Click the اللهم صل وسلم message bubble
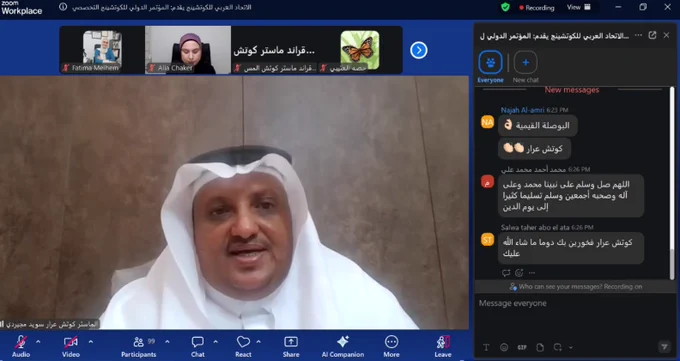 571,196
